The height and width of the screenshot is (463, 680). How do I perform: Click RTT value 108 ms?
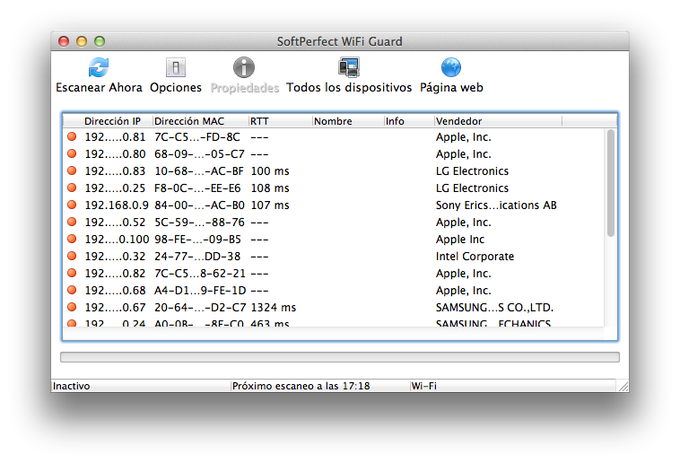tap(270, 188)
